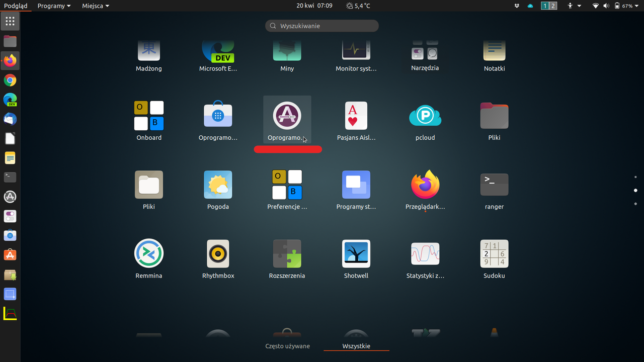This screenshot has height=362, width=644.
Task: Open Ubuntu Software orange icon in dock
Action: [10, 255]
